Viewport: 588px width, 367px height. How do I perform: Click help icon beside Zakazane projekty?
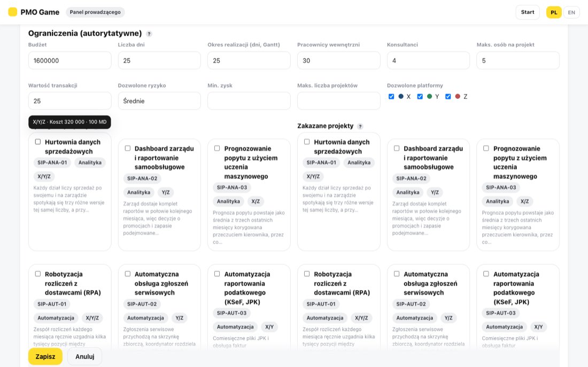pyautogui.click(x=360, y=126)
